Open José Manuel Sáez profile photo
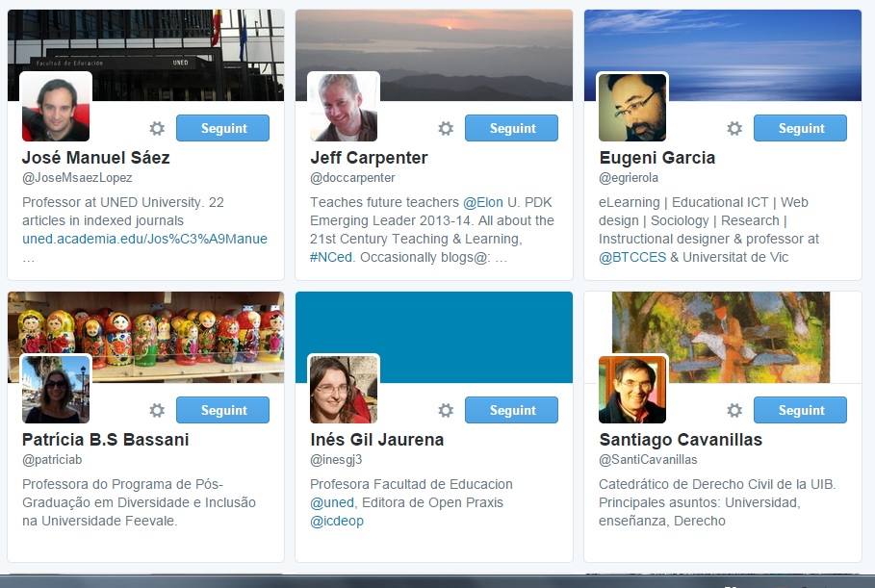The image size is (875, 588). tap(56, 107)
